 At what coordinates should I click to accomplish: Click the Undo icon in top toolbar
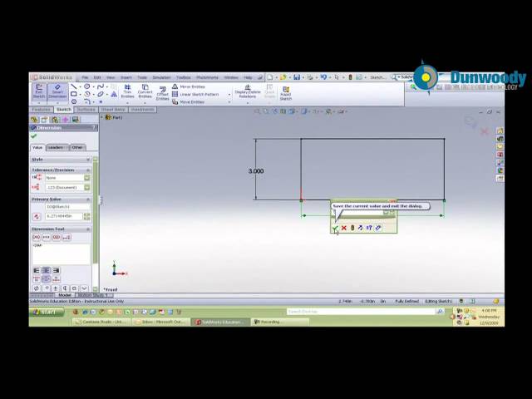click(323, 77)
